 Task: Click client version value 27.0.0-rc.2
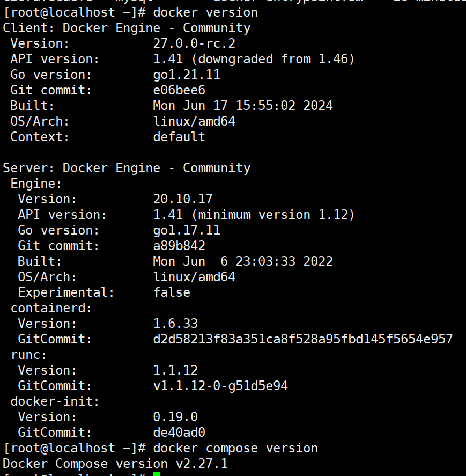[x=194, y=43]
